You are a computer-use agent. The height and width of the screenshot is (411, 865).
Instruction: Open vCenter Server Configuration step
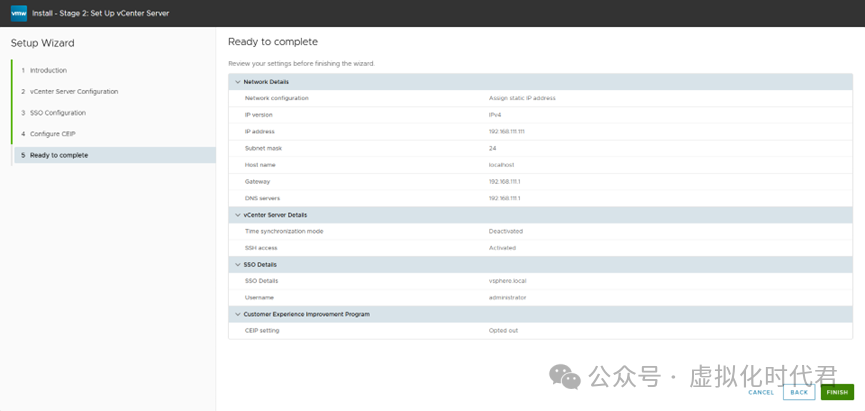[73, 92]
